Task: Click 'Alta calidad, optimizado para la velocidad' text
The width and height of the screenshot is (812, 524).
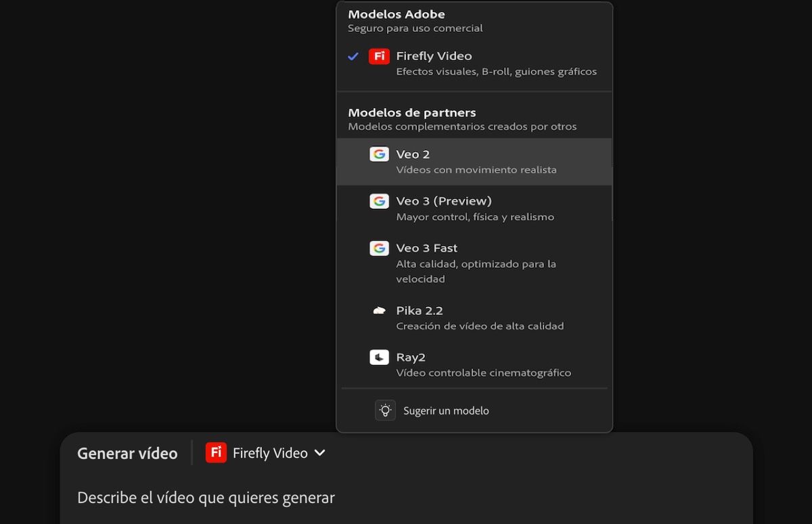Action: click(476, 271)
